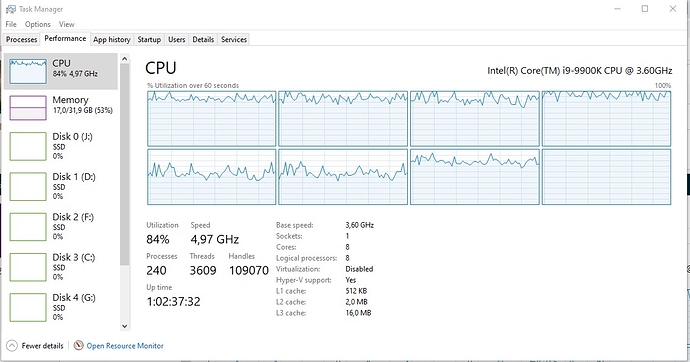Select Disk 3 (C:) graph icon
The image size is (690, 362).
pos(28,267)
